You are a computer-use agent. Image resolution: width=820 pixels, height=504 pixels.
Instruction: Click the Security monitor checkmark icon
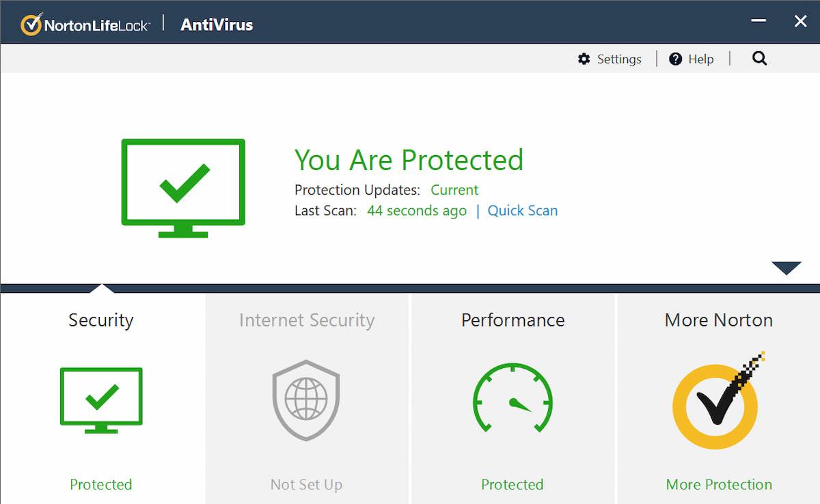(101, 400)
